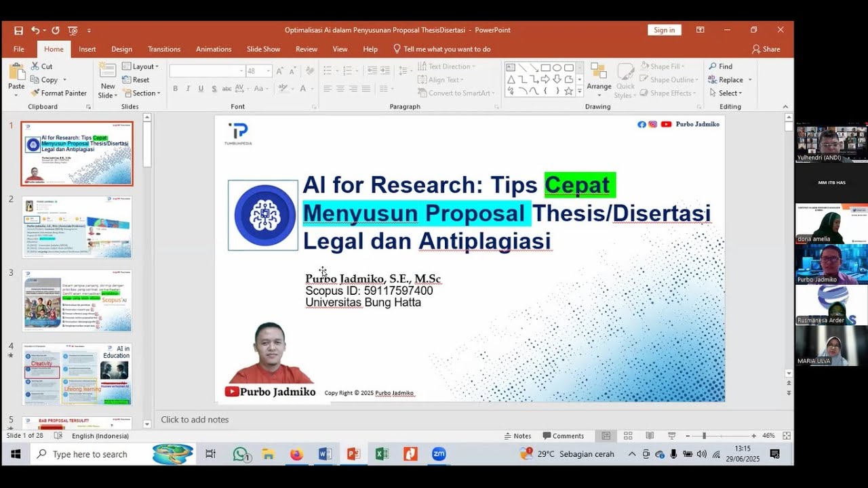Toggle Underline formatting
Screen dimensions: 868x488
[201, 89]
